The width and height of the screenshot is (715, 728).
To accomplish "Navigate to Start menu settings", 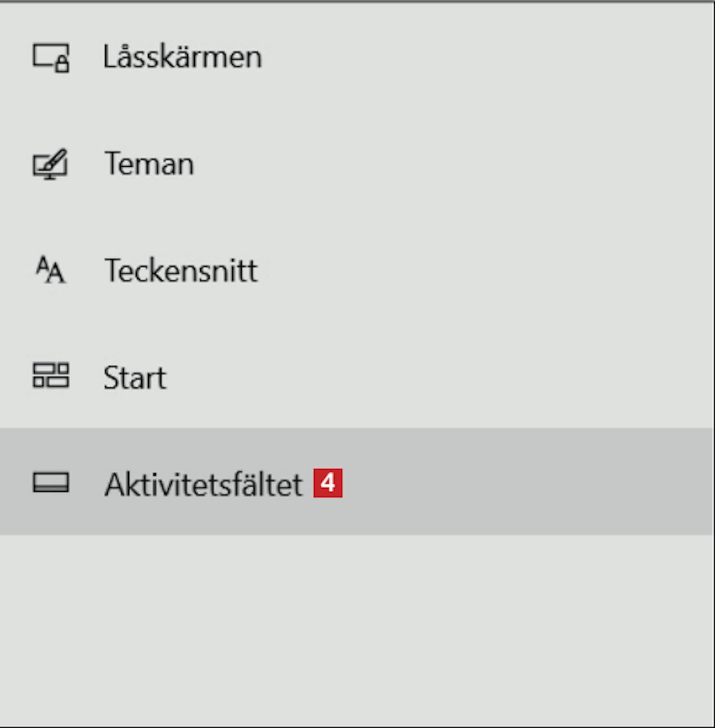I will (135, 378).
